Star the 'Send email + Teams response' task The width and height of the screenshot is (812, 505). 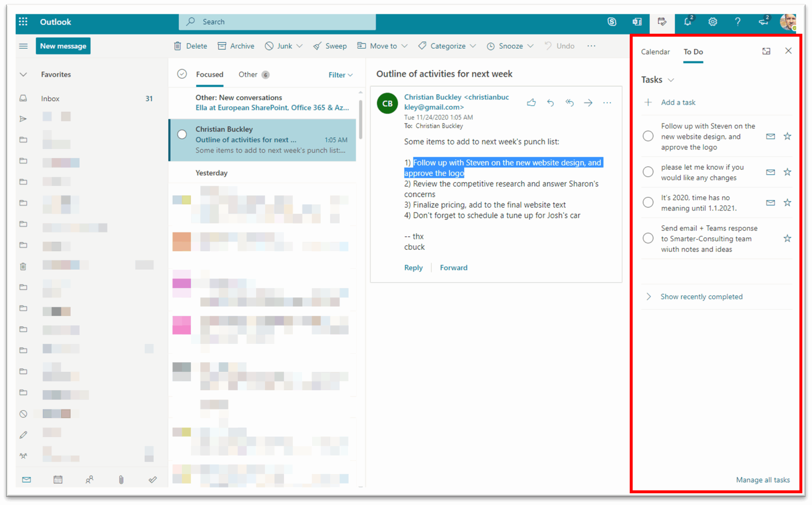click(x=787, y=238)
